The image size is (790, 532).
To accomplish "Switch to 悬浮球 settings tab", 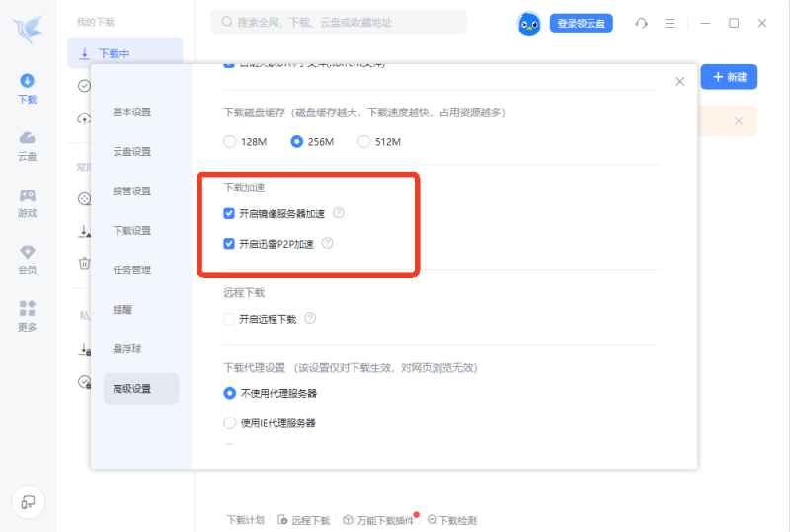I will (x=127, y=349).
